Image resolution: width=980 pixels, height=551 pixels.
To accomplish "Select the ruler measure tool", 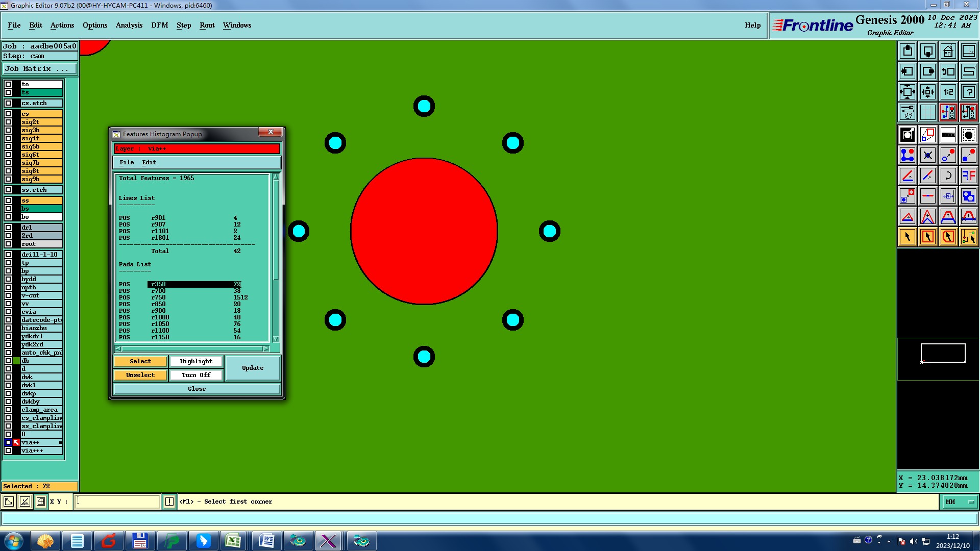I will point(948,135).
